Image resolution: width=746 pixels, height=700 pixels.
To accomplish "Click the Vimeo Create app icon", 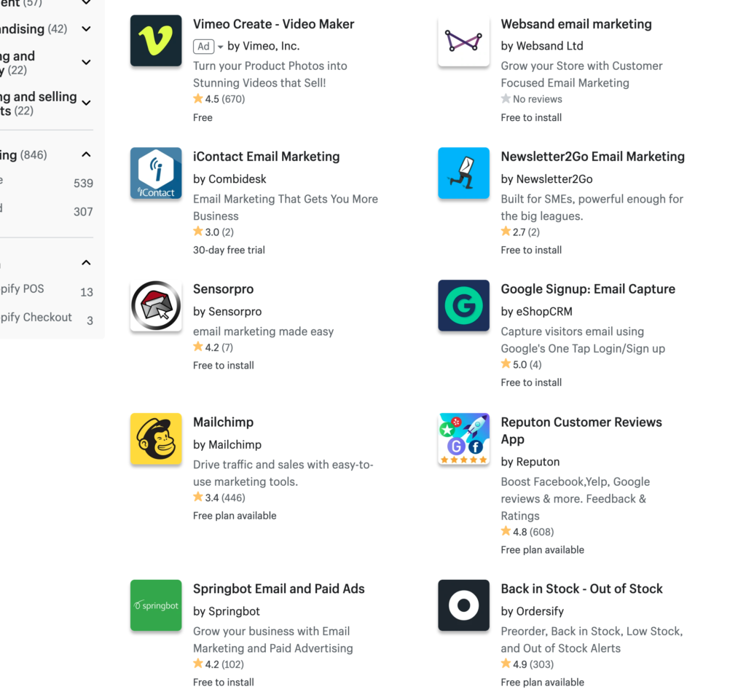I will (155, 40).
